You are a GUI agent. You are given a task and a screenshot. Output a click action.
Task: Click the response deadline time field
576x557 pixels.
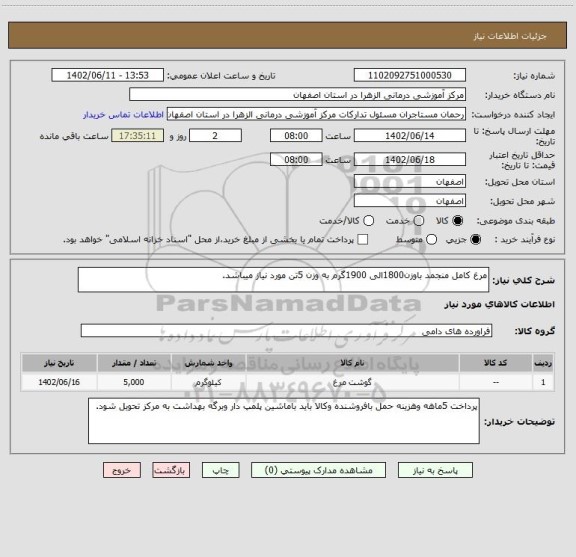(296, 136)
